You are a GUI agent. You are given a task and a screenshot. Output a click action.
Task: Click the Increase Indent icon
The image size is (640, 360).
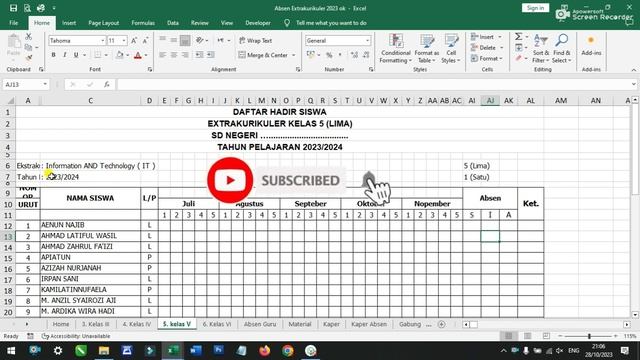point(211,55)
